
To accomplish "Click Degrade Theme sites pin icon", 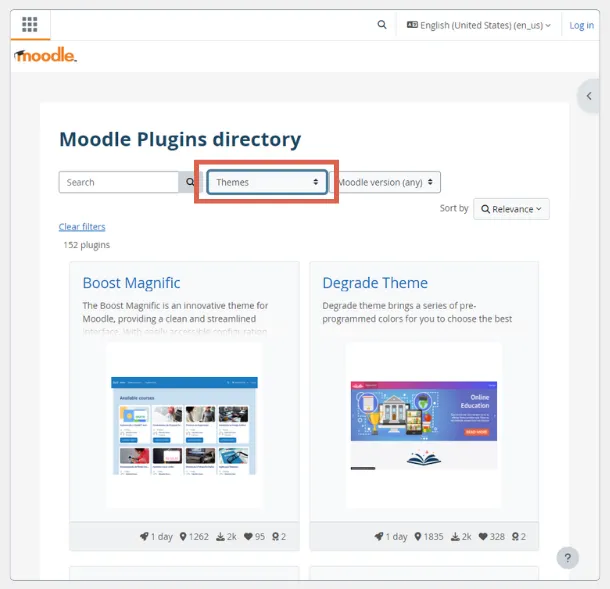I will coord(418,536).
